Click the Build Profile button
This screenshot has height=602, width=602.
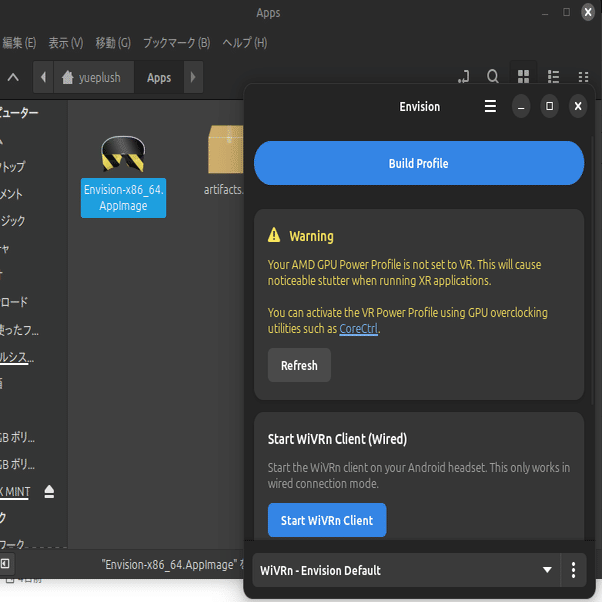click(x=419, y=163)
